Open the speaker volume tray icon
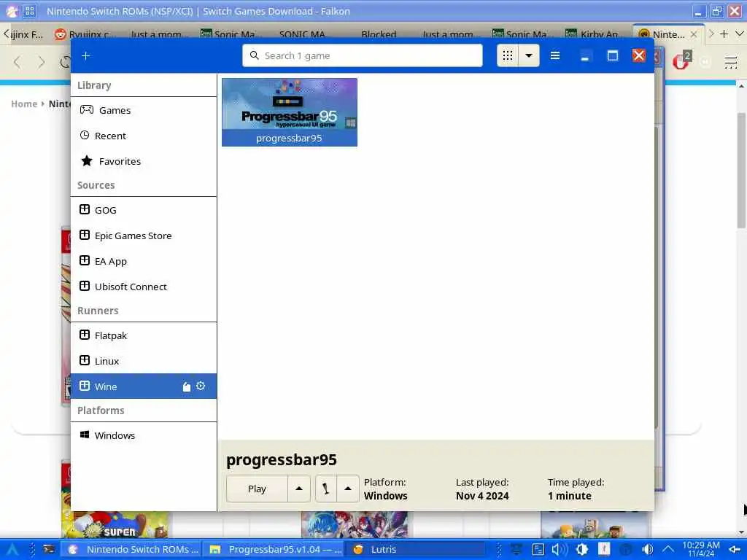 [x=560, y=550]
